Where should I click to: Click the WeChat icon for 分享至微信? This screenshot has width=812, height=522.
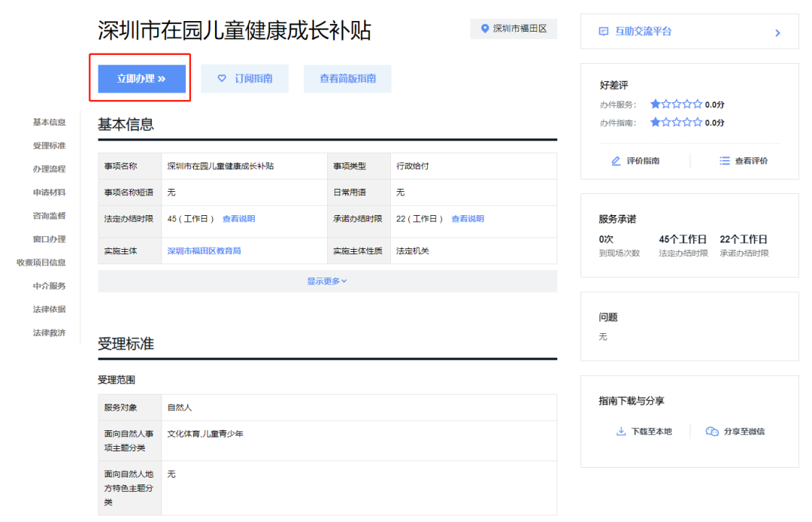click(712, 432)
